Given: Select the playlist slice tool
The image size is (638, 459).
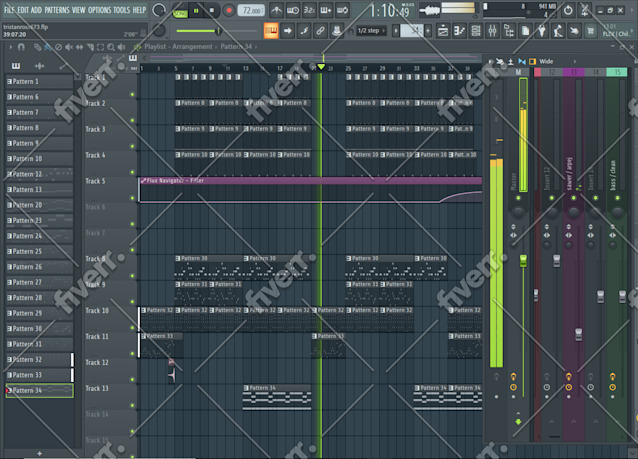Looking at the screenshot, I should (x=90, y=47).
